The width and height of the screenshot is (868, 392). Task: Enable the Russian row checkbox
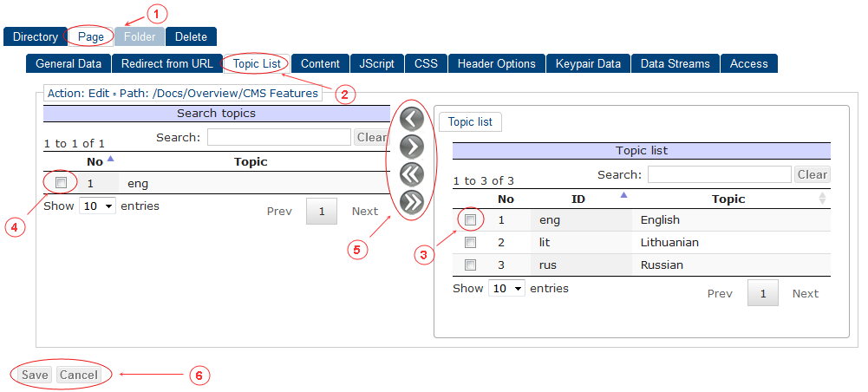coord(470,265)
